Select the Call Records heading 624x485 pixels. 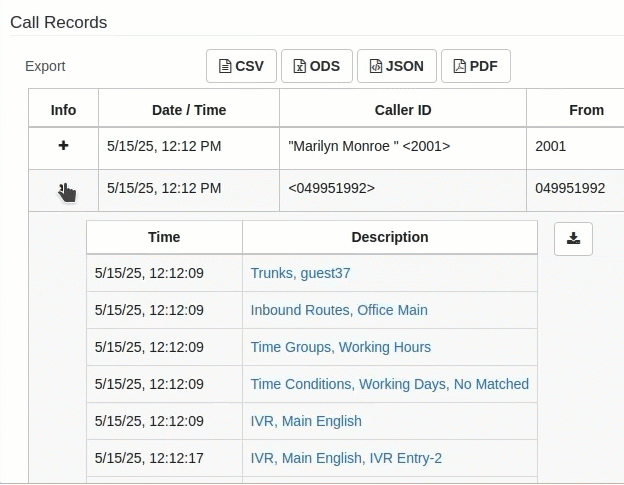[x=58, y=22]
